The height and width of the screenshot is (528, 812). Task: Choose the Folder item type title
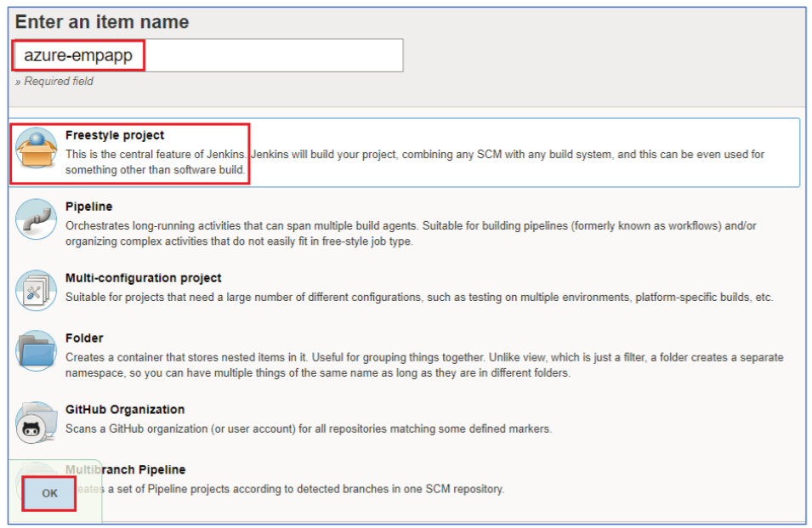(84, 338)
